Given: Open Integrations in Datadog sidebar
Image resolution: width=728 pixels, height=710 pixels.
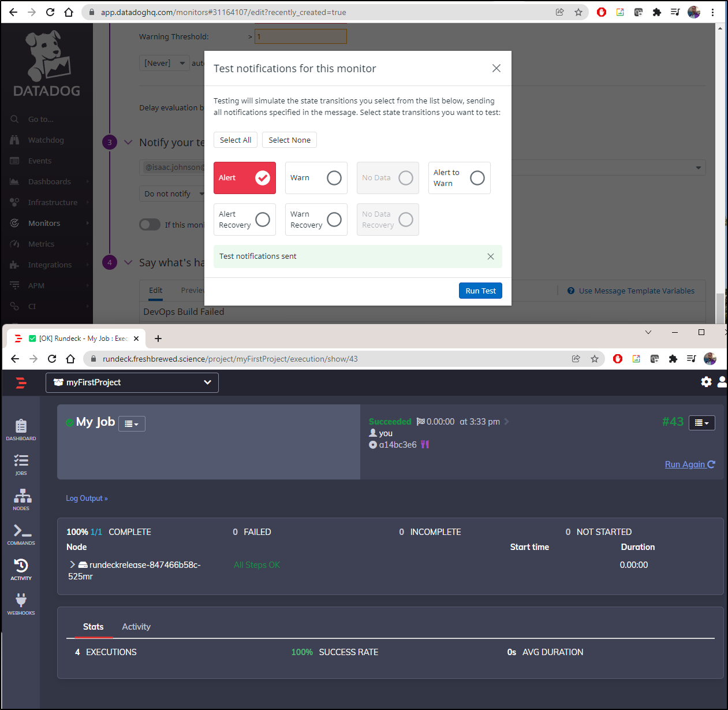Looking at the screenshot, I should 50,265.
